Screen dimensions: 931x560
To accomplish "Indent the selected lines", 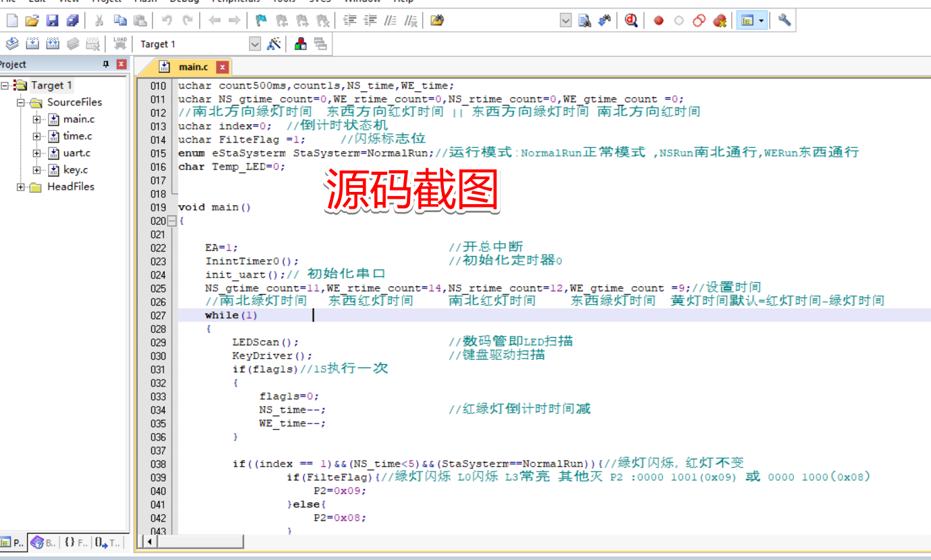I will pos(349,21).
